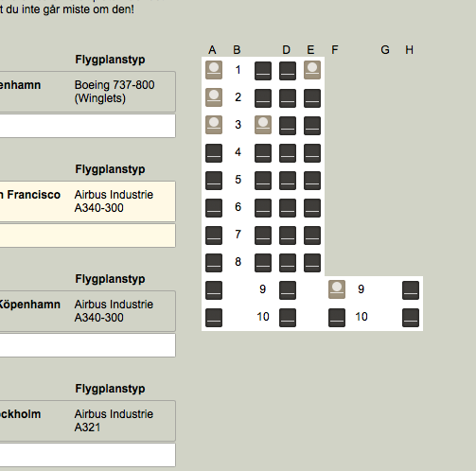Select available seat F in row 10
Screen dimensions: 476x471
pyautogui.click(x=337, y=318)
